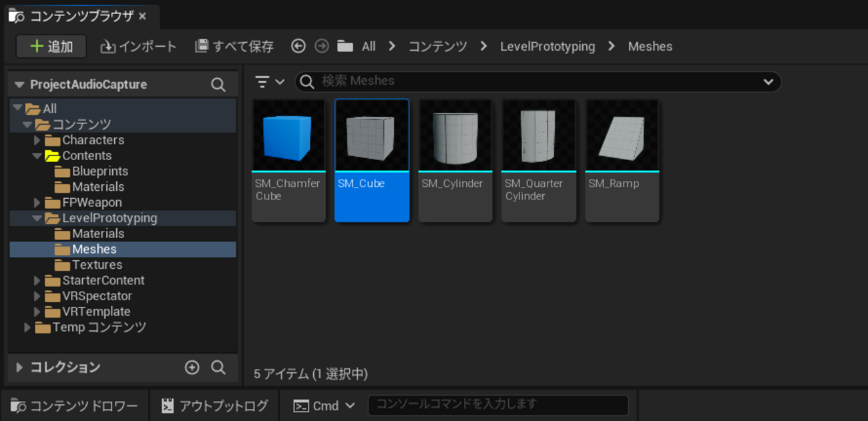Open the search bar options dropdown chevron
This screenshot has width=868, height=421.
769,81
